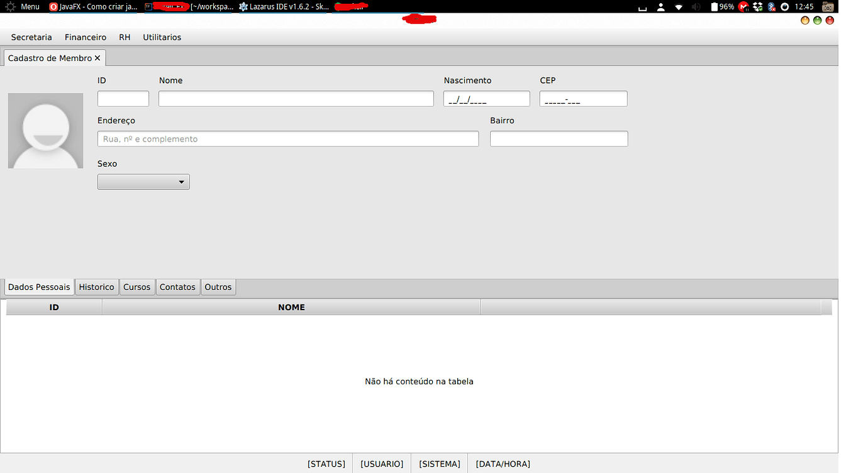Switch to the Contatos tab

(177, 287)
